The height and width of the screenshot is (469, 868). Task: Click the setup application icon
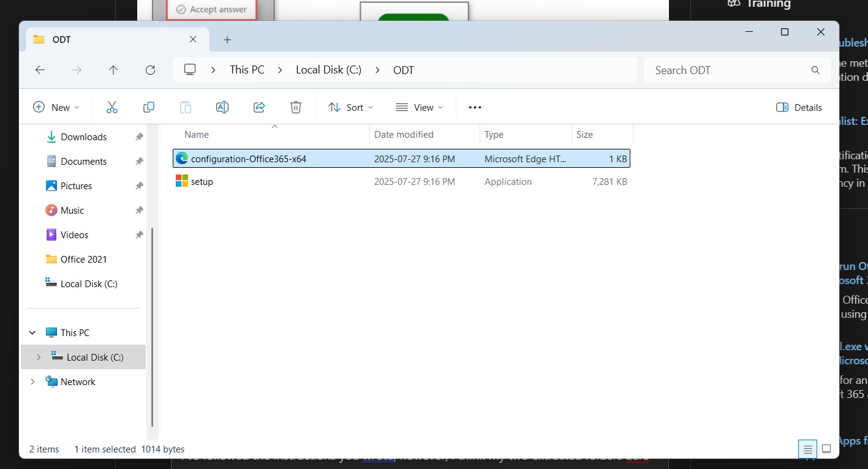tap(182, 181)
